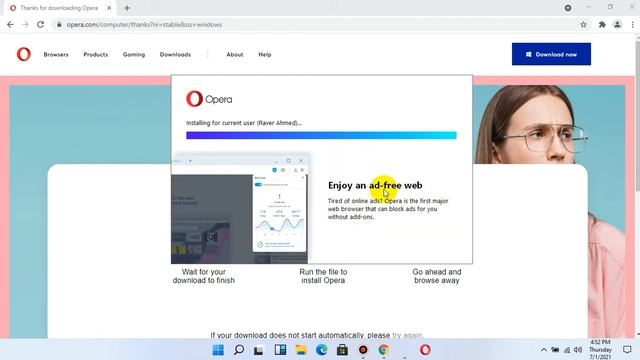640x360 pixels.
Task: Open the Help menu
Action: point(264,54)
